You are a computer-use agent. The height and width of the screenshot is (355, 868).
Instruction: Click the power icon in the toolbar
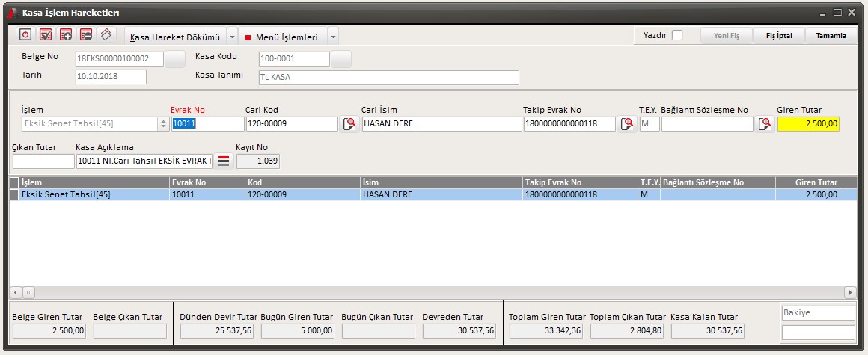26,34
